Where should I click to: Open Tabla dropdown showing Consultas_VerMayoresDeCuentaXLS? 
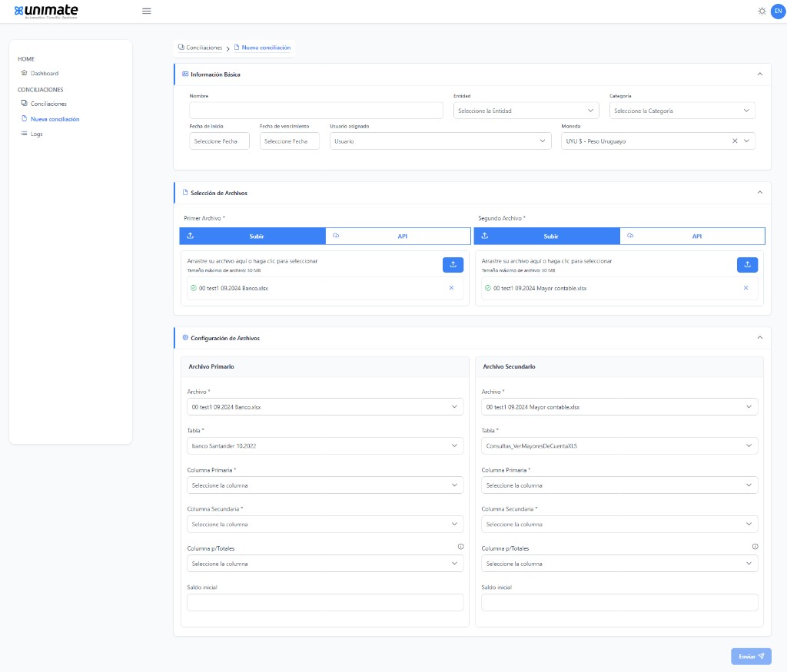click(620, 445)
